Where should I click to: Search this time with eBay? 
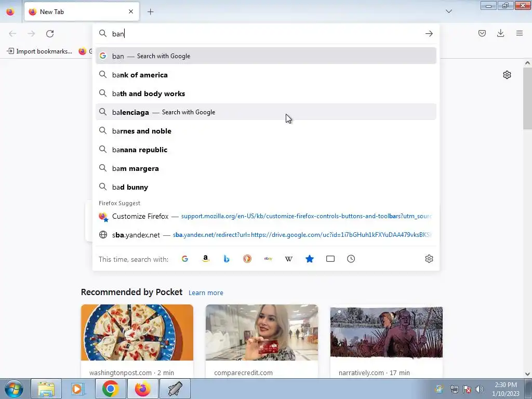click(x=268, y=259)
